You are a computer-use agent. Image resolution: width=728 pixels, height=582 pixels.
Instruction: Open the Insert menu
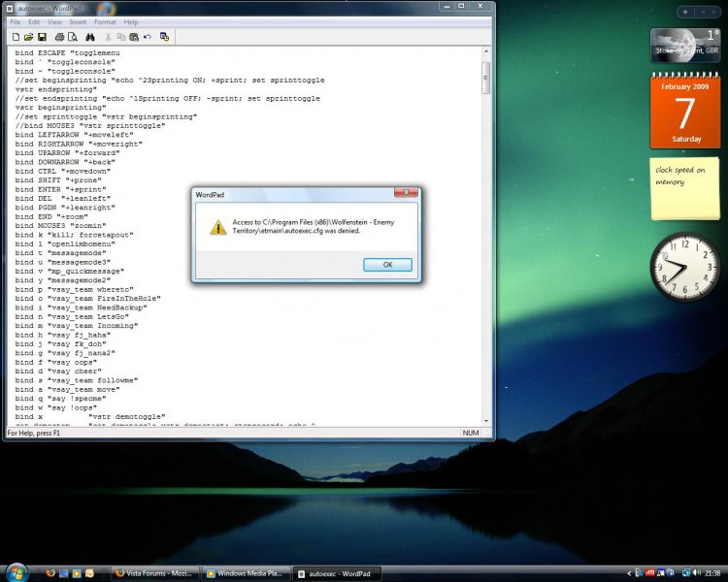click(78, 21)
